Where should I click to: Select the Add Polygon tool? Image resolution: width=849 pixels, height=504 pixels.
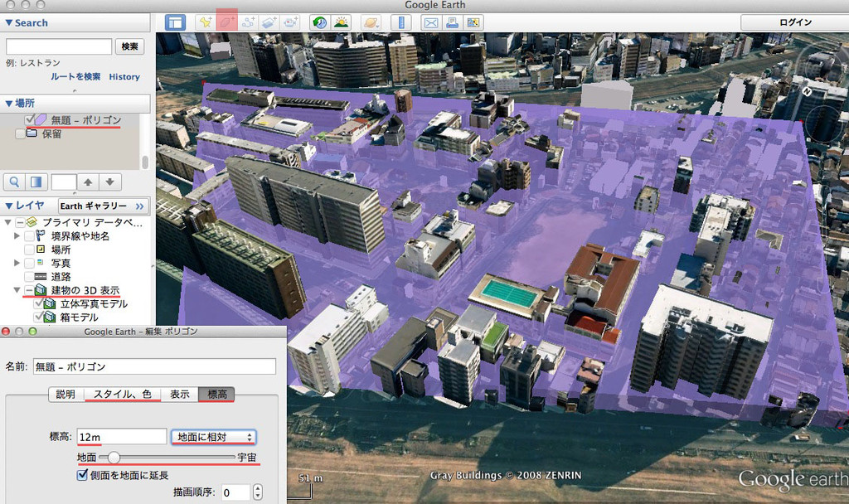227,22
